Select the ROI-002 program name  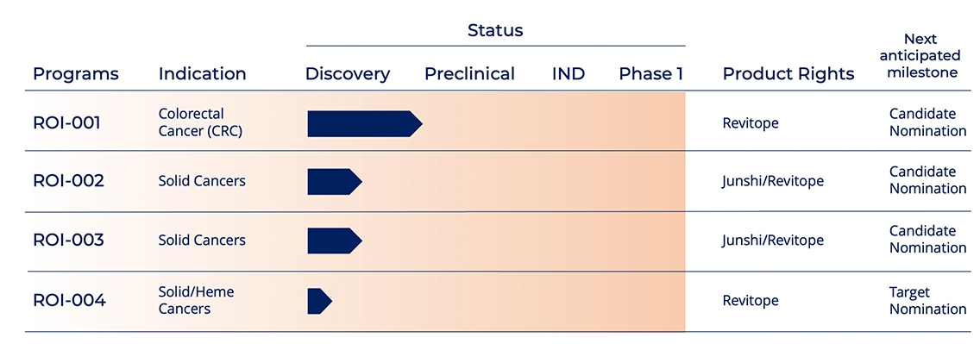68,181
